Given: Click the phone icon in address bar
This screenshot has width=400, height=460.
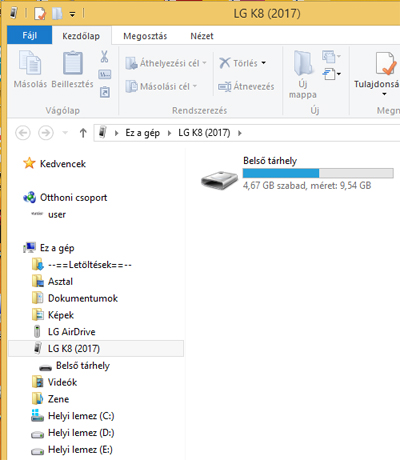Looking at the screenshot, I should click(103, 132).
